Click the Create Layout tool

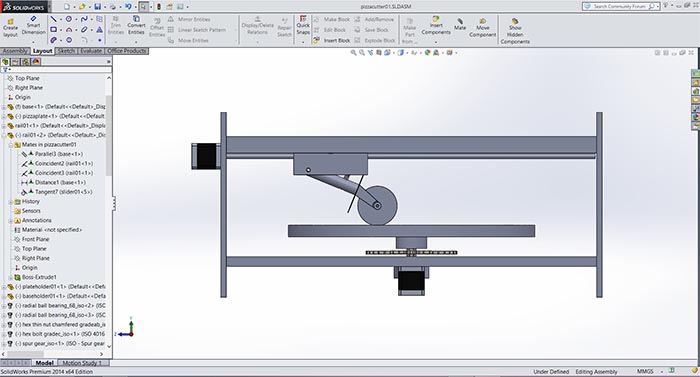[x=10, y=28]
